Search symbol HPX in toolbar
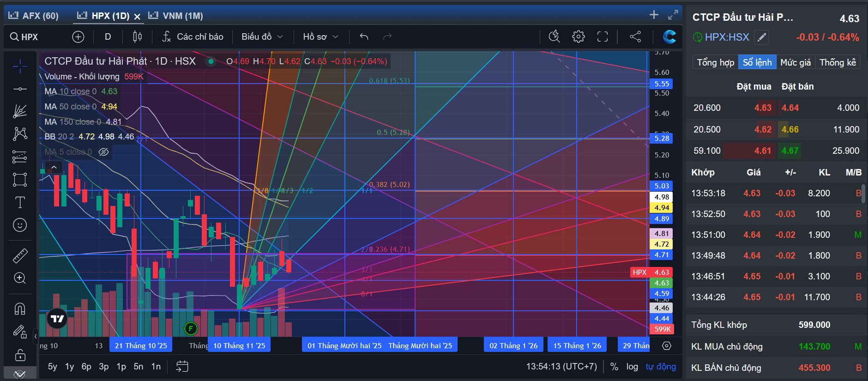868x381 pixels. coord(24,37)
